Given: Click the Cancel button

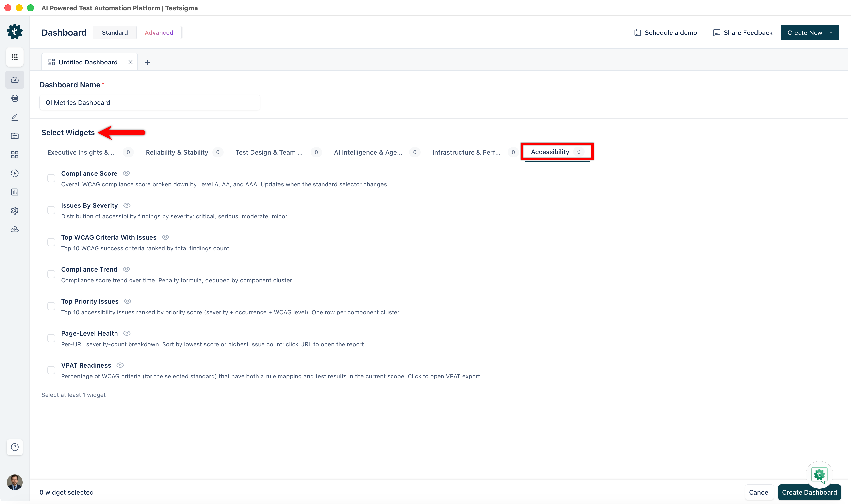Looking at the screenshot, I should coord(759,492).
